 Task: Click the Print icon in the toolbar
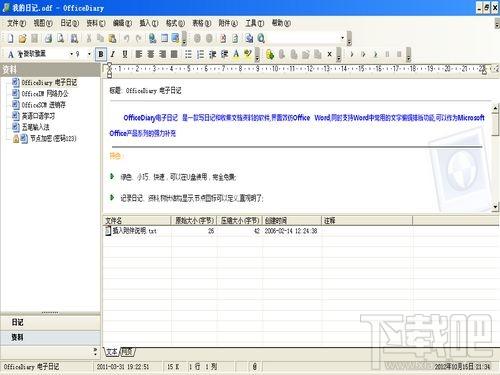(x=48, y=39)
